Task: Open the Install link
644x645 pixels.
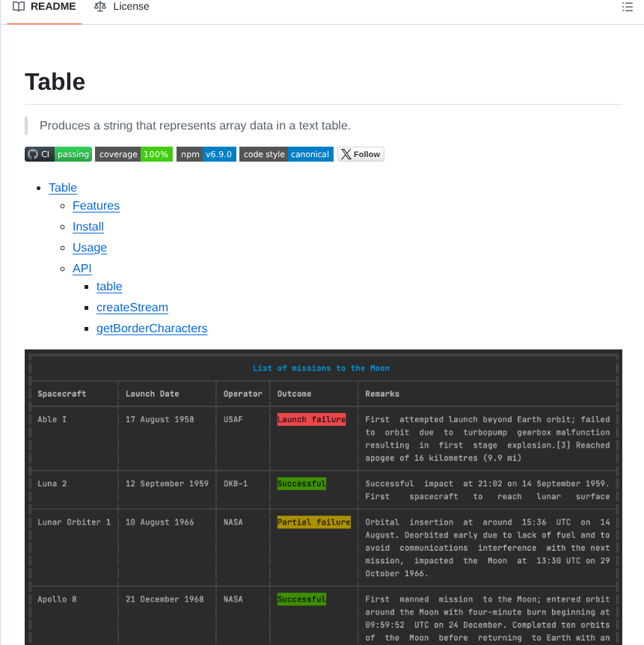Action: click(88, 227)
